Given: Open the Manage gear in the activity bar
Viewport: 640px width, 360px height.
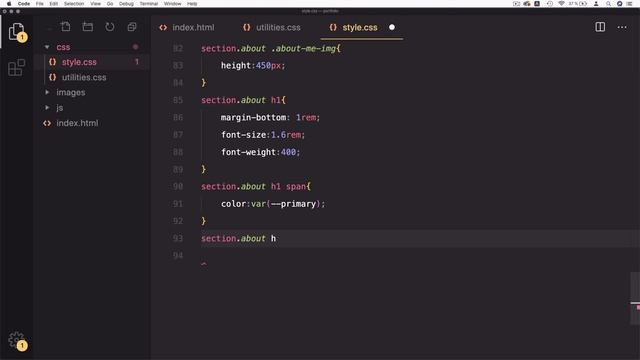Looking at the screenshot, I should [16, 340].
